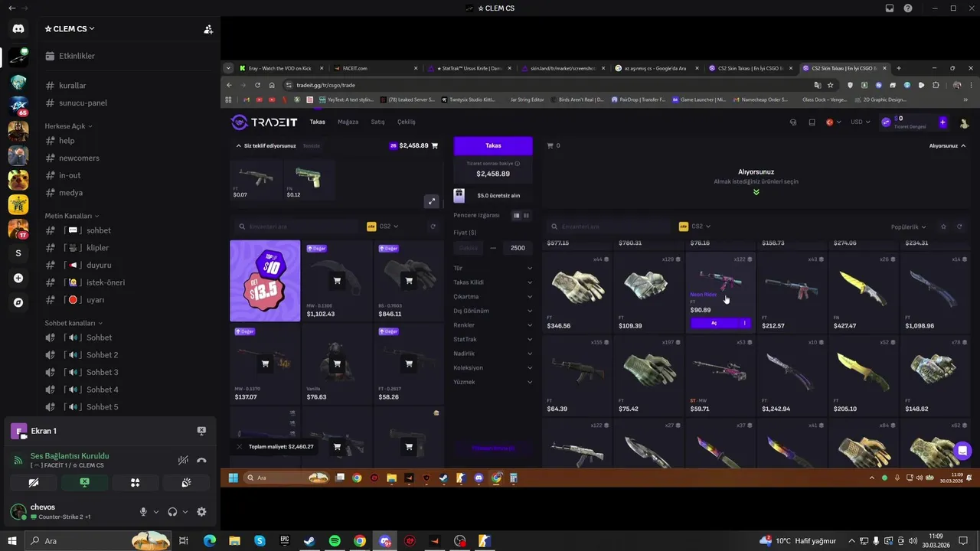Image resolution: width=980 pixels, height=551 pixels.
Task: Click the Top Up $10 promo banner
Action: [265, 281]
